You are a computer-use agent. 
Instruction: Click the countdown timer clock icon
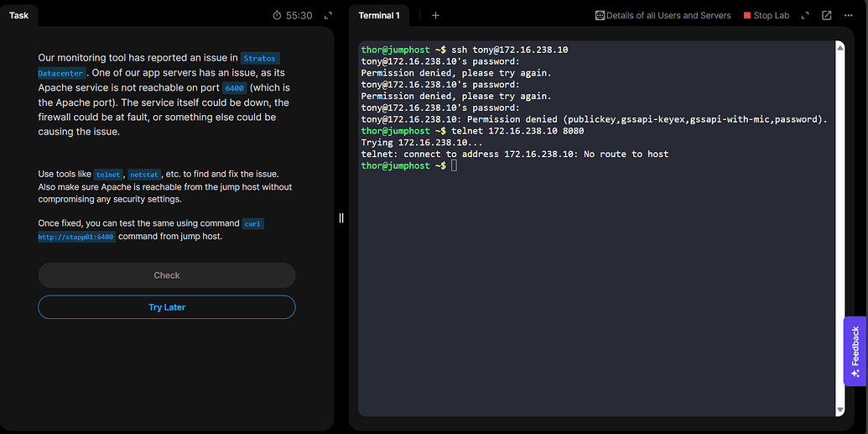point(278,15)
